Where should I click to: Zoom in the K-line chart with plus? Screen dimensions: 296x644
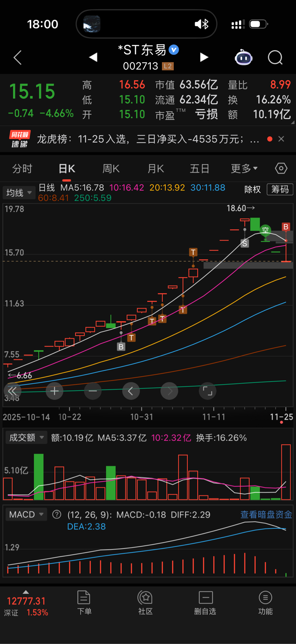[54, 391]
